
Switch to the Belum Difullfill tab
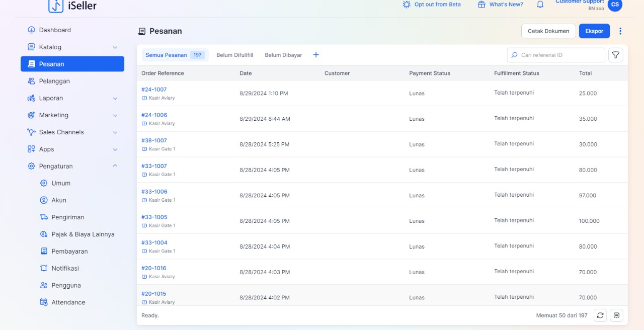(235, 55)
